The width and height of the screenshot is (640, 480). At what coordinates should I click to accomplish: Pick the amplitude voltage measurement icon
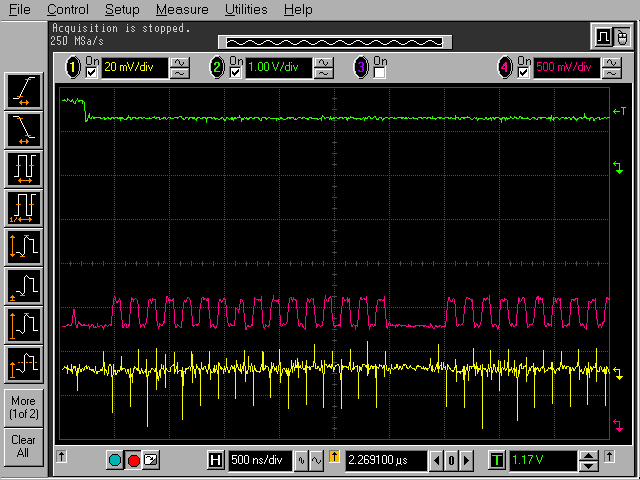tap(24, 325)
